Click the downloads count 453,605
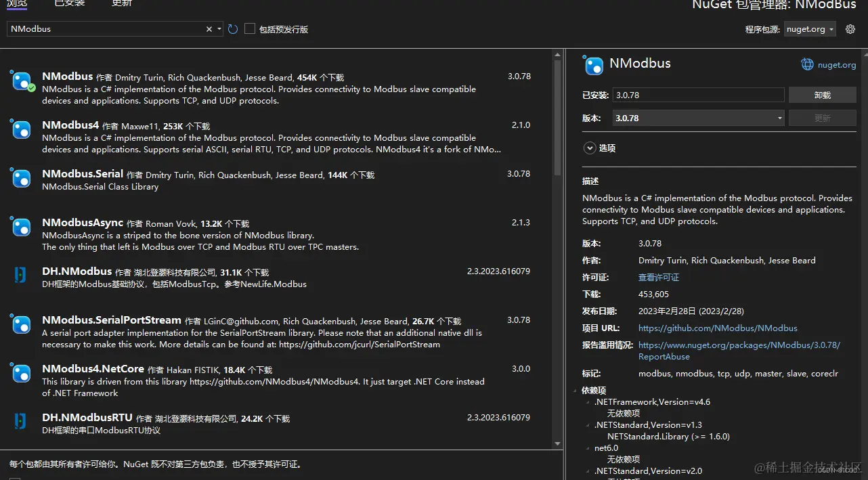 click(x=653, y=294)
